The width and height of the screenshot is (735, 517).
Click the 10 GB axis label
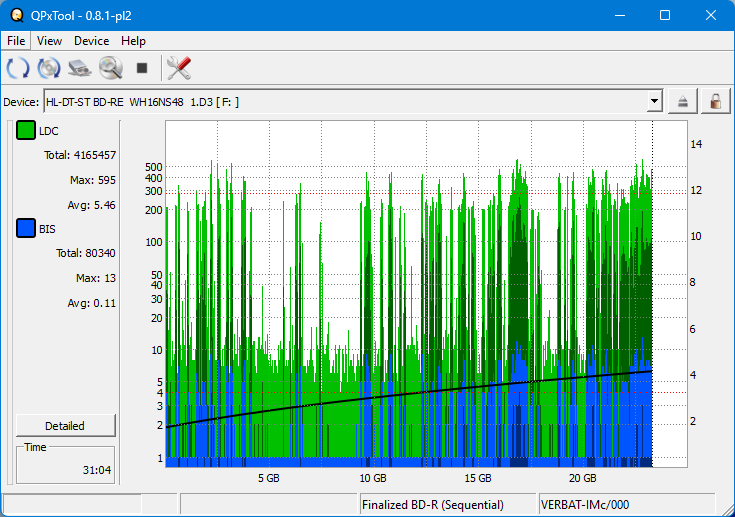coord(373,478)
